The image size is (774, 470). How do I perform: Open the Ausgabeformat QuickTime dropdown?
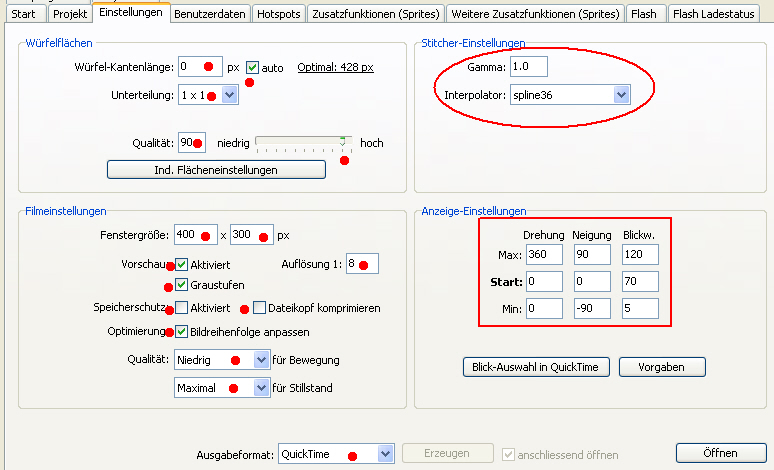[x=386, y=454]
